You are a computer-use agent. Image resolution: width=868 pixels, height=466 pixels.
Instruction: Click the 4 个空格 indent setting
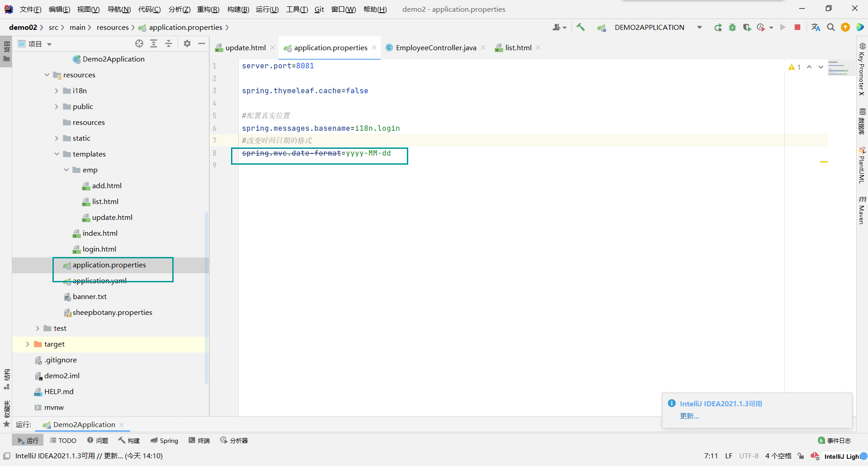click(x=778, y=456)
